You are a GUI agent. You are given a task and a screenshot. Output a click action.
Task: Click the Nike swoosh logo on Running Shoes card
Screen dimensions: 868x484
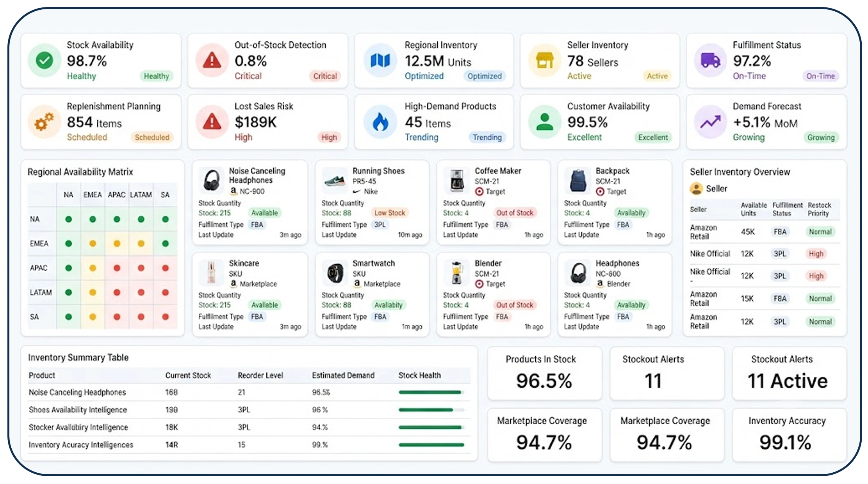(x=356, y=191)
